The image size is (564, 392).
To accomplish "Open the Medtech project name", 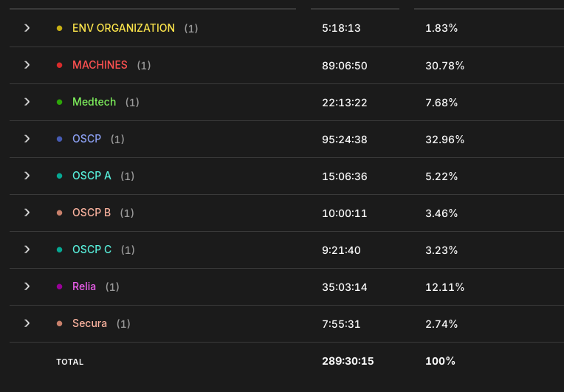I will tap(94, 102).
